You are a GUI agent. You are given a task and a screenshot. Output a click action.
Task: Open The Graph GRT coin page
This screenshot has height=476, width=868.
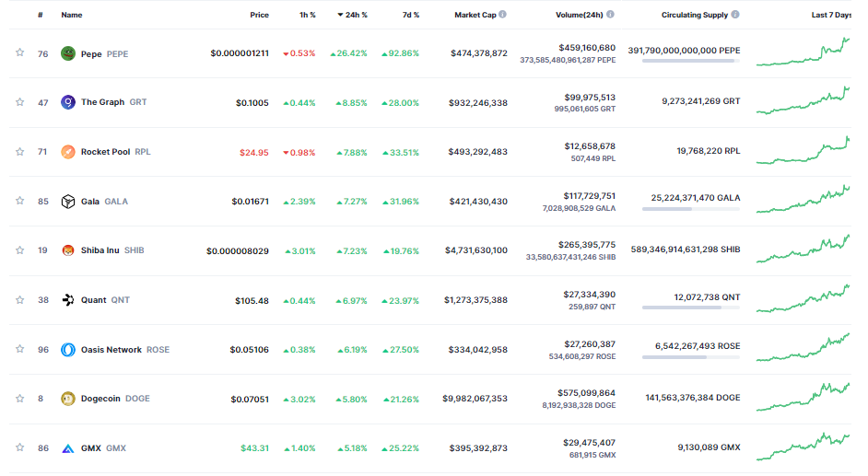coord(113,102)
